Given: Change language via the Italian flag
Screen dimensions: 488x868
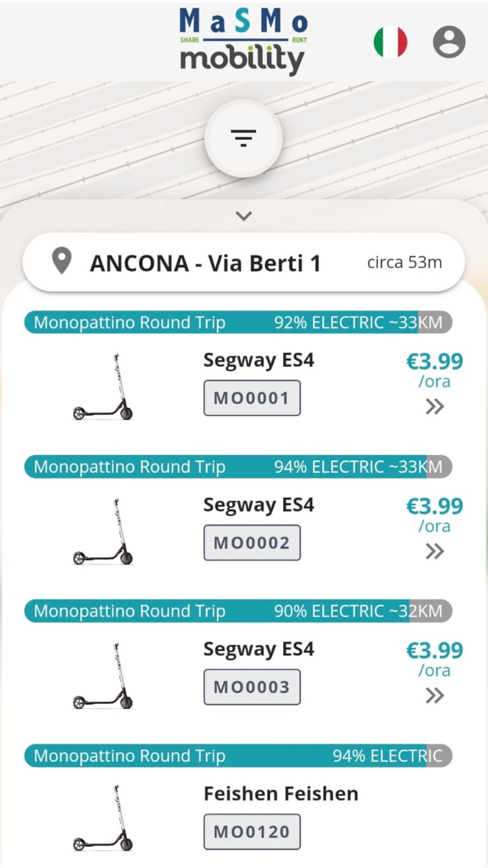Looking at the screenshot, I should pyautogui.click(x=390, y=42).
